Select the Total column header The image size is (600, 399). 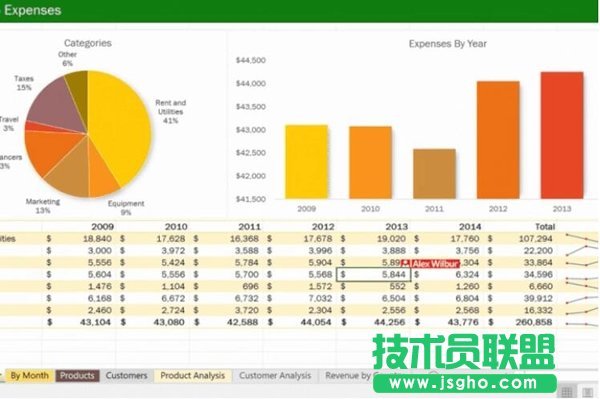[x=545, y=226]
